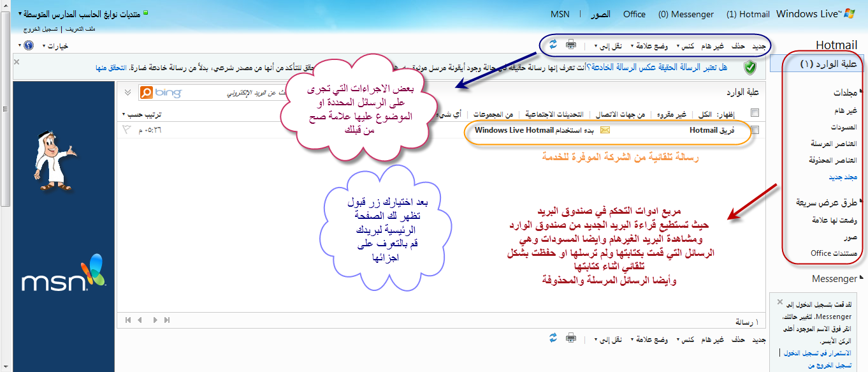The height and width of the screenshot is (372, 868).
Task: Click the blue help icon next to خيارات
Action: [x=28, y=46]
